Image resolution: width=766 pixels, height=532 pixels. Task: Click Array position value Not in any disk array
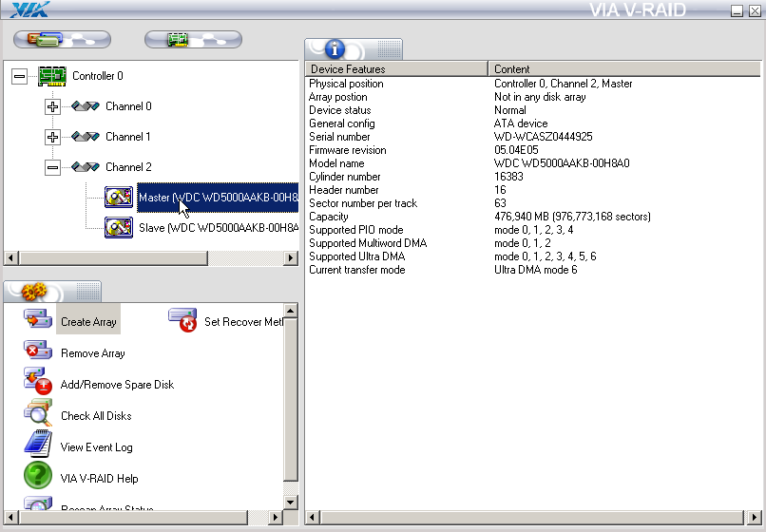click(x=540, y=97)
